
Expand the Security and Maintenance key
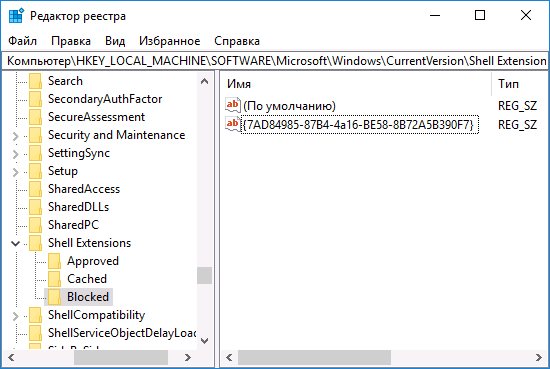tap(15, 136)
